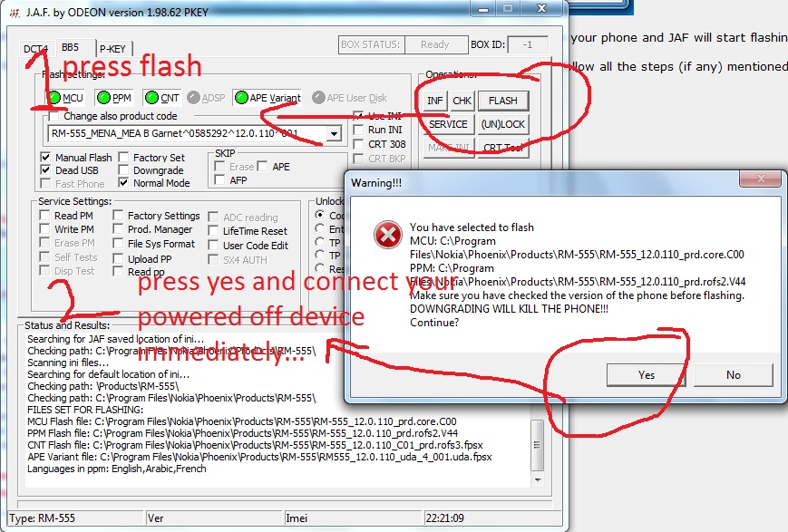The width and height of the screenshot is (788, 532).
Task: Click the INF button
Action: (x=434, y=101)
